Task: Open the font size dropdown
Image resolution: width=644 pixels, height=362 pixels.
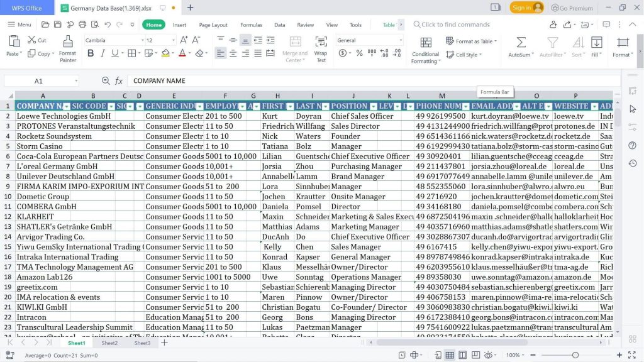Action: 174,40
